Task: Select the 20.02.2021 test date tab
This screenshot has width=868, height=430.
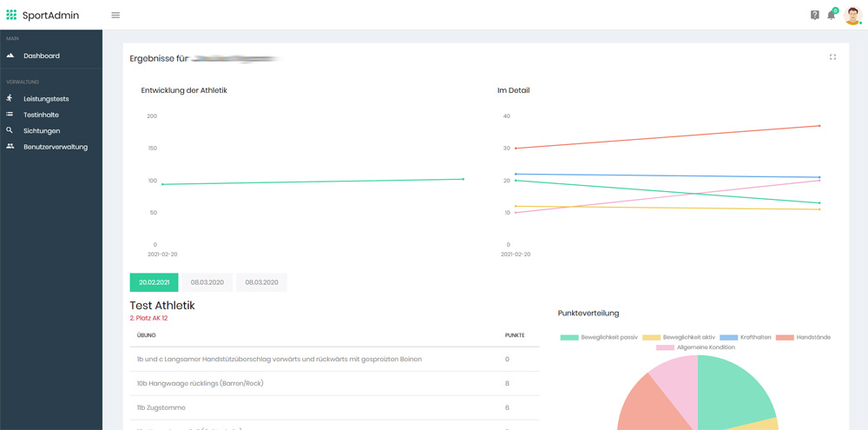Action: pyautogui.click(x=154, y=282)
